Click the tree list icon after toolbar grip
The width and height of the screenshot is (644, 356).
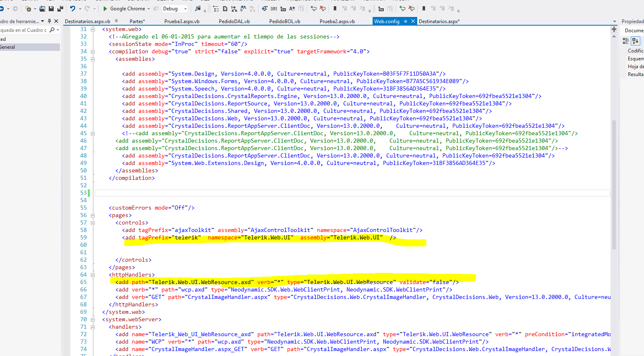[x=216, y=9]
